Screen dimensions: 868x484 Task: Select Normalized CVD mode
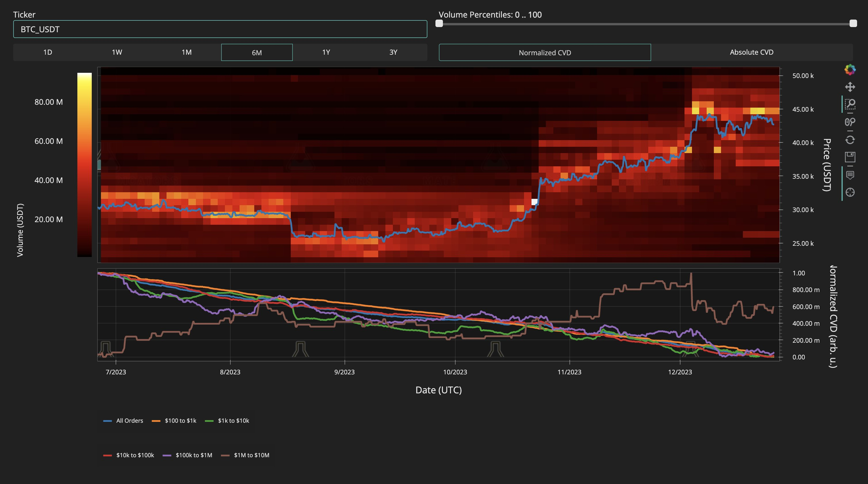click(x=544, y=53)
